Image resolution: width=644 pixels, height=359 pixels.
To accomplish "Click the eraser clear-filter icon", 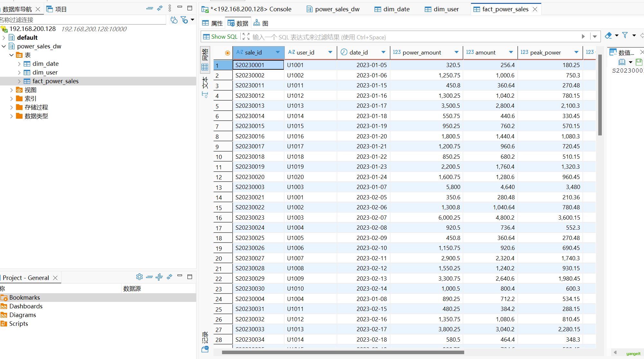I will pyautogui.click(x=608, y=35).
